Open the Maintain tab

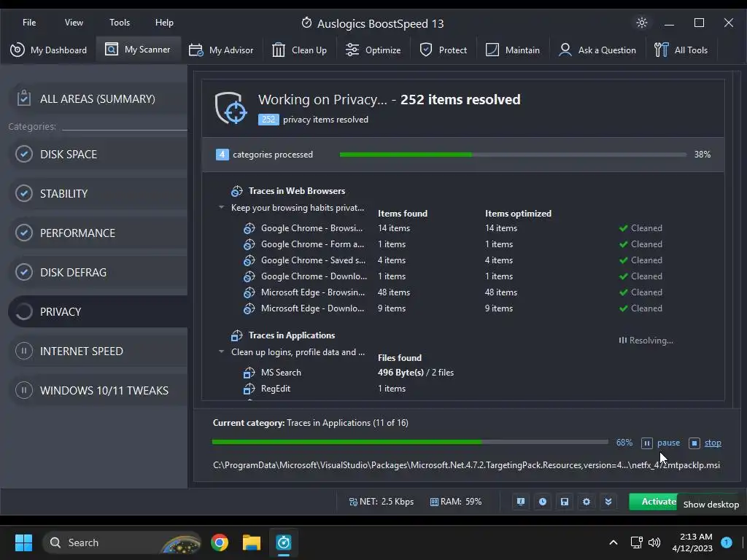pos(513,50)
